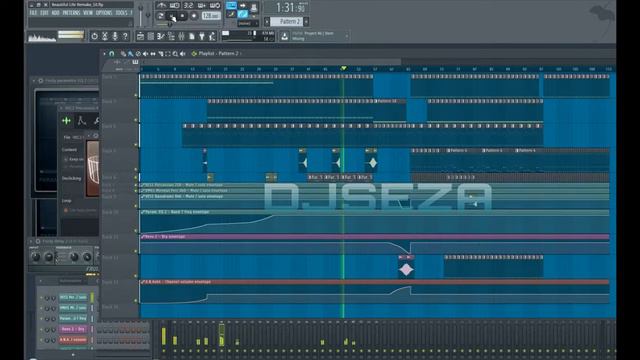Image resolution: width=640 pixels, height=360 pixels.
Task: Click the circular undo history icon
Action: 95,36
